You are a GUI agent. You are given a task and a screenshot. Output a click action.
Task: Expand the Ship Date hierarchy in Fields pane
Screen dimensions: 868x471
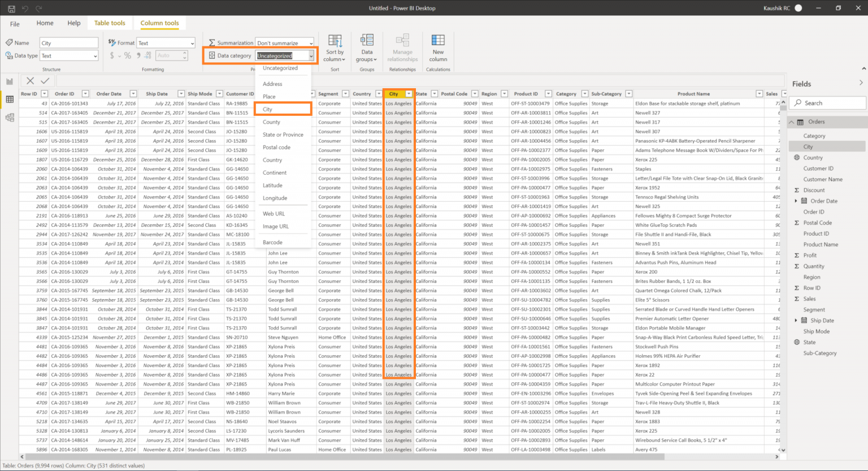pos(795,320)
